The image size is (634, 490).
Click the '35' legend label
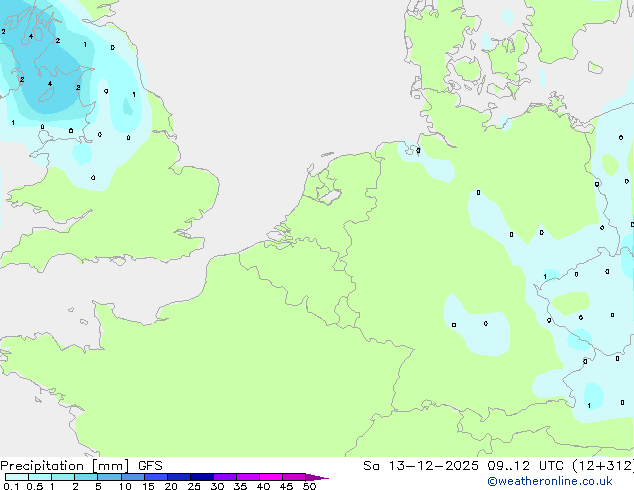240,486
